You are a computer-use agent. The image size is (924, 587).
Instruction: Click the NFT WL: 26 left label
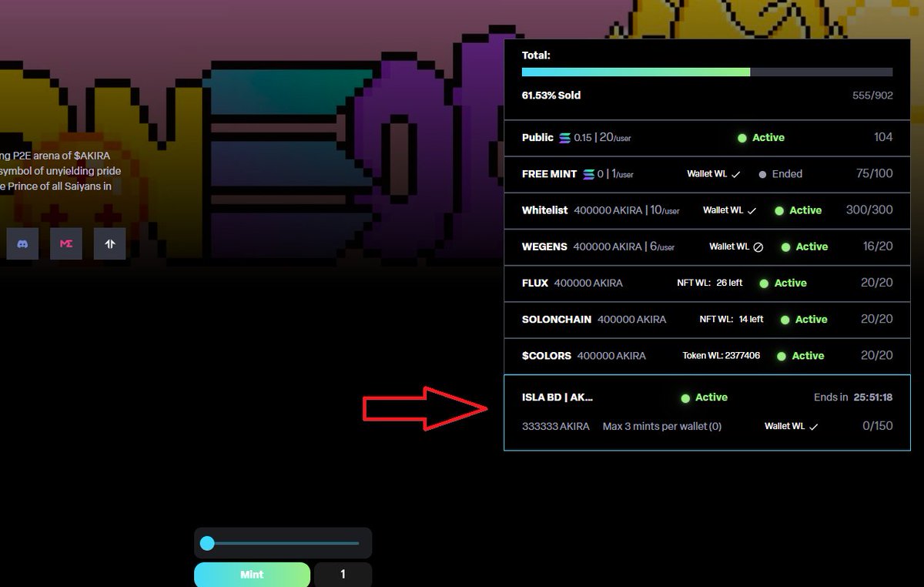(x=710, y=283)
